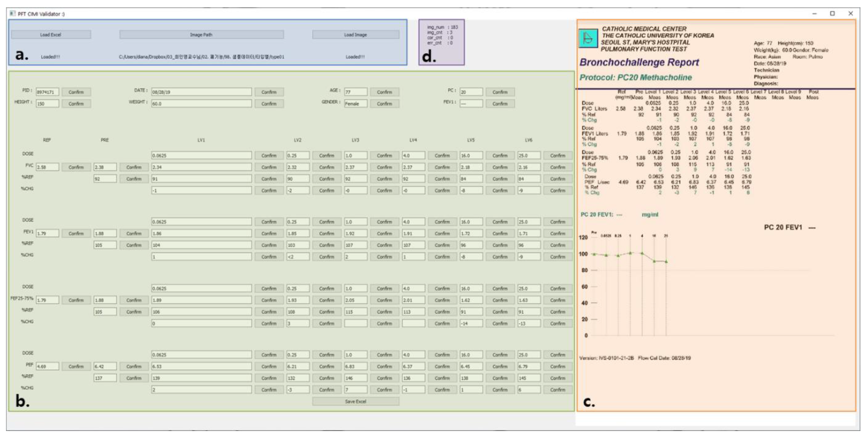The image size is (868, 441).
Task: Confirm the PID field value
Action: (x=76, y=92)
